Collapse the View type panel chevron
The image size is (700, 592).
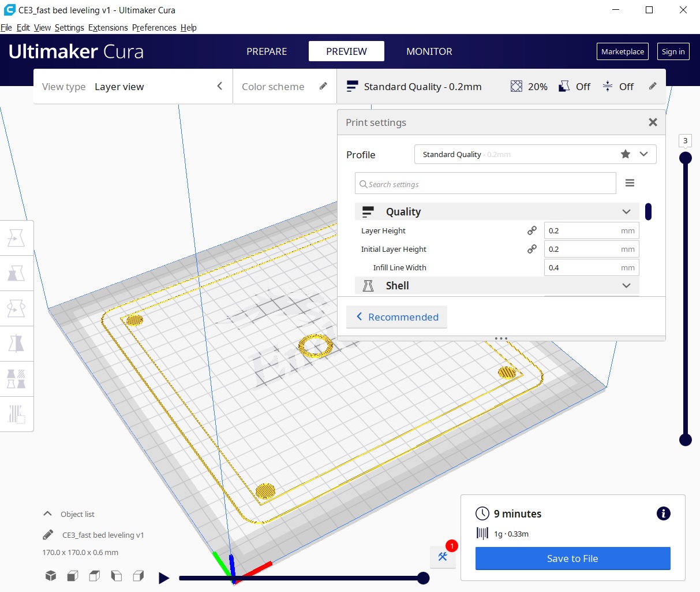point(220,86)
